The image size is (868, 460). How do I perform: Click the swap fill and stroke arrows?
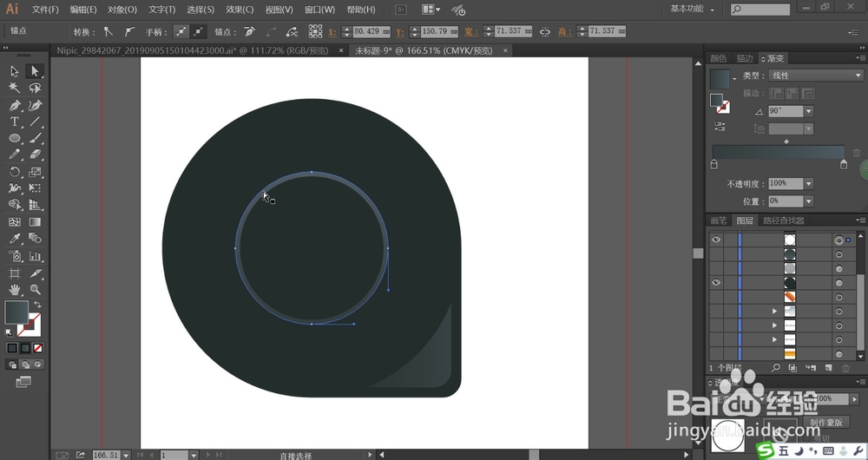pyautogui.click(x=37, y=305)
